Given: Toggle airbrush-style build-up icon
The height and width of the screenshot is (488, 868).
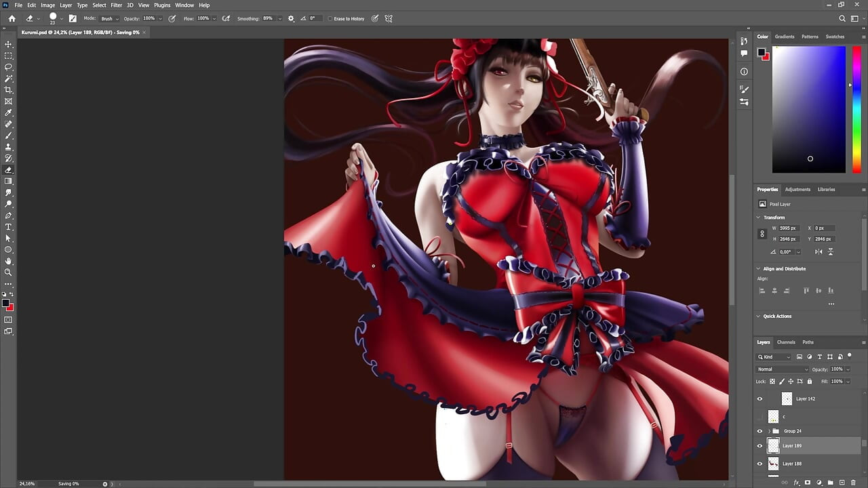Looking at the screenshot, I should [x=226, y=18].
